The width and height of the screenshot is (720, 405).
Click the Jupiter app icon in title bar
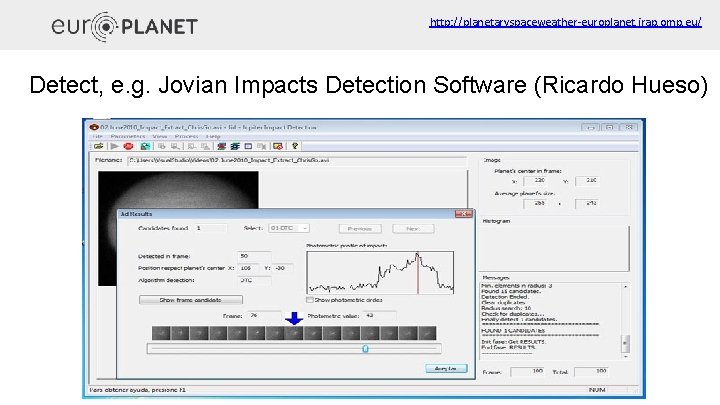point(94,127)
